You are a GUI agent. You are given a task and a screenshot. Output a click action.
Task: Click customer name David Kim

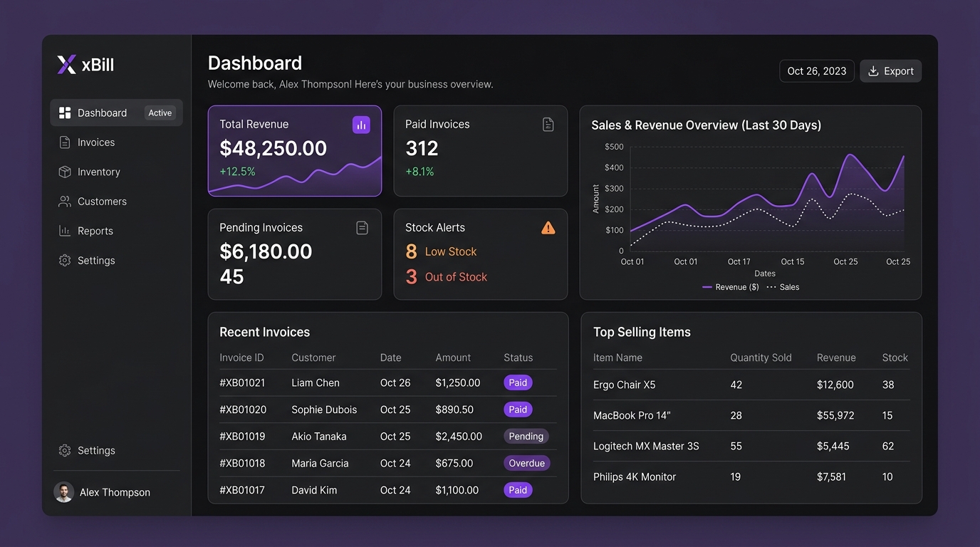(315, 490)
